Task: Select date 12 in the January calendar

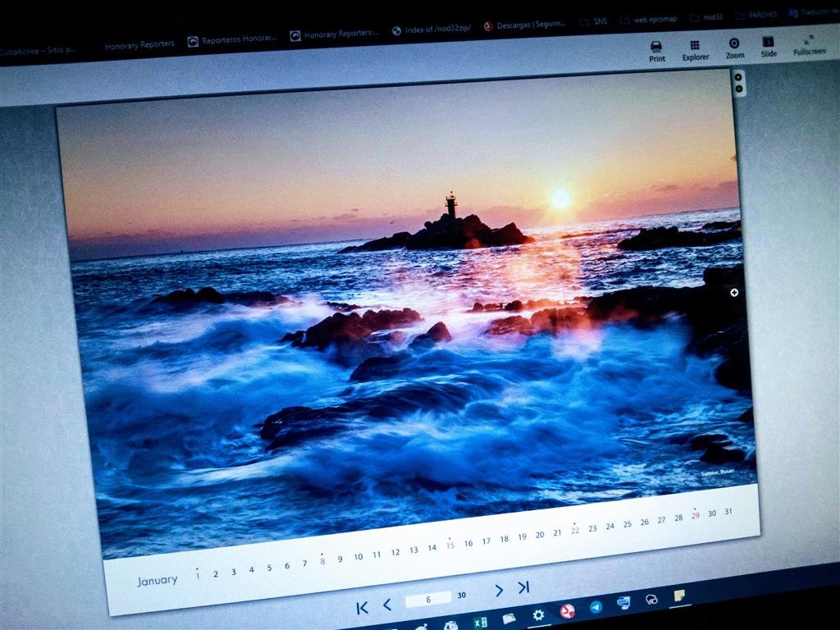Action: [x=395, y=552]
